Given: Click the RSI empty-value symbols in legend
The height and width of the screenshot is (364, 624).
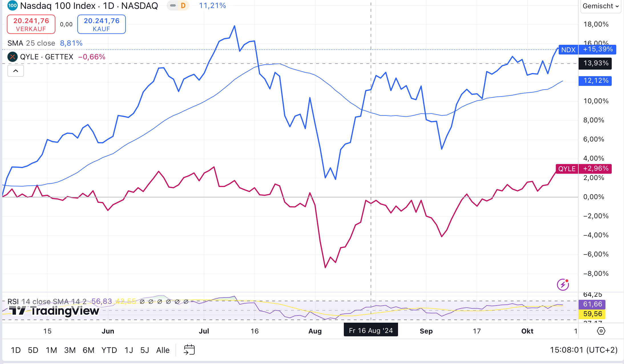Looking at the screenshot, I should tap(164, 302).
